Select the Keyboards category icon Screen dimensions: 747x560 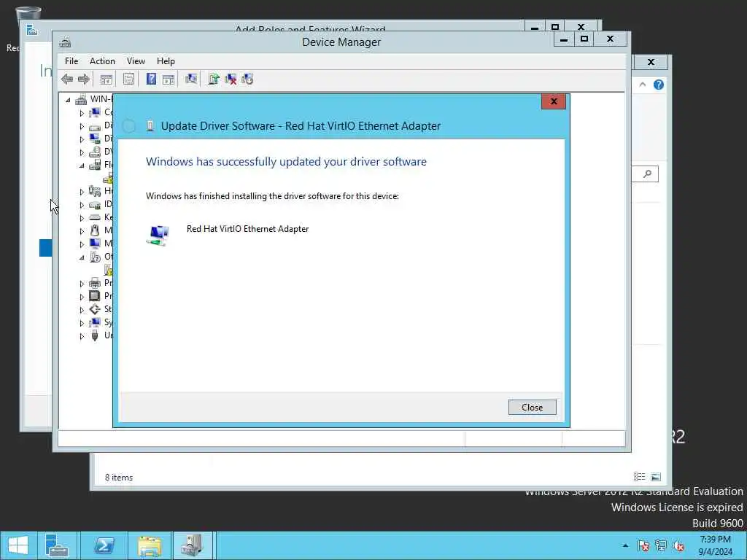95,217
